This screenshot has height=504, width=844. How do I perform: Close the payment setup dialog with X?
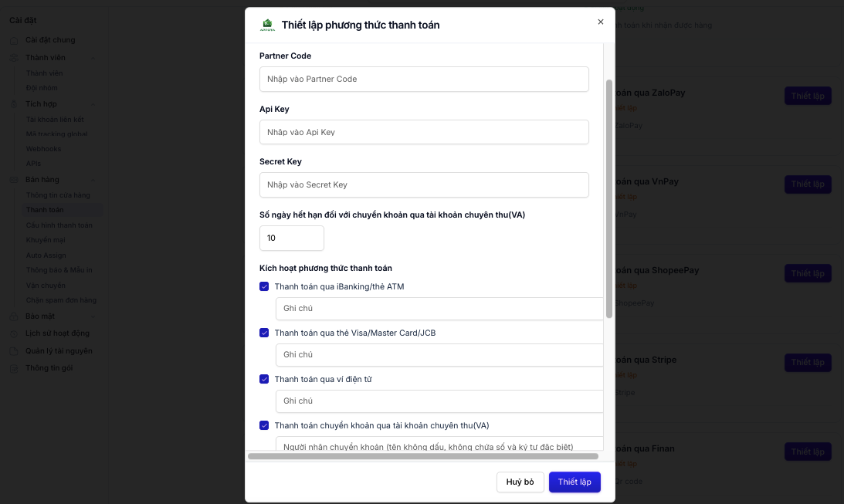click(x=601, y=22)
